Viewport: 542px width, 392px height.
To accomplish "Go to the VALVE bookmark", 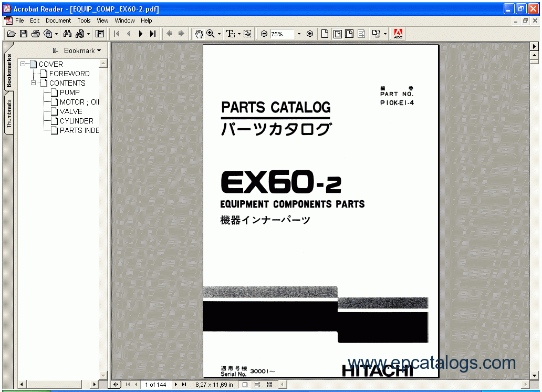I will tap(71, 111).
